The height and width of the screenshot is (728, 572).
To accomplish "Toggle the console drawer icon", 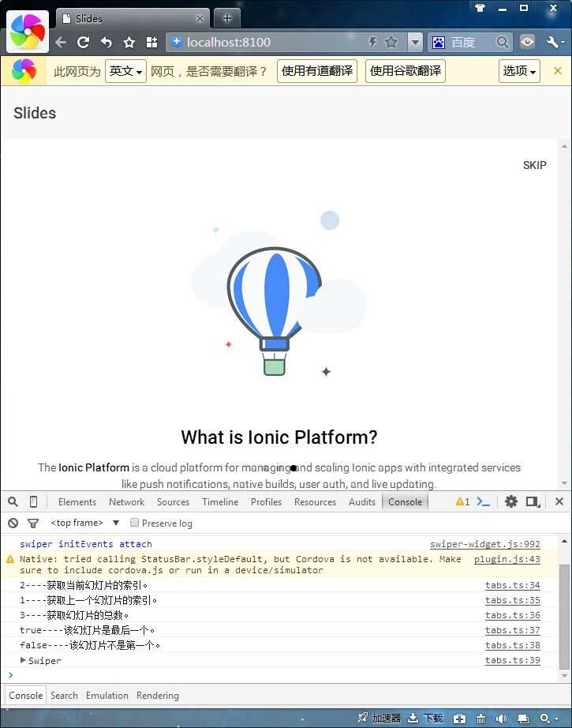I will click(483, 501).
